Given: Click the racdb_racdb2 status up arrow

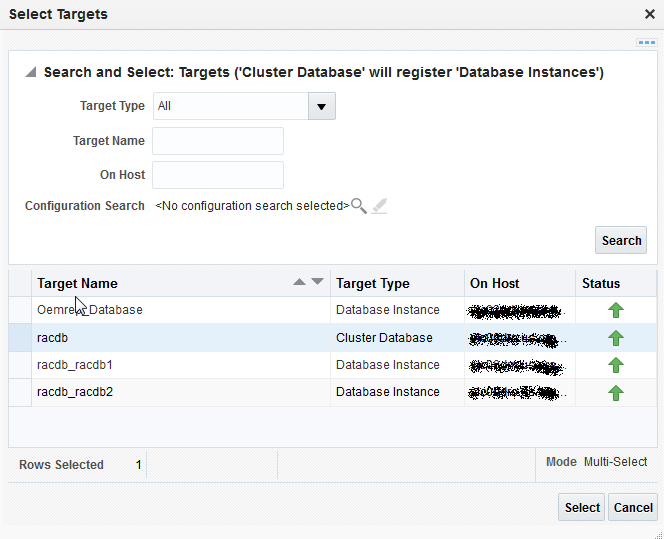Looking at the screenshot, I should click(616, 393).
